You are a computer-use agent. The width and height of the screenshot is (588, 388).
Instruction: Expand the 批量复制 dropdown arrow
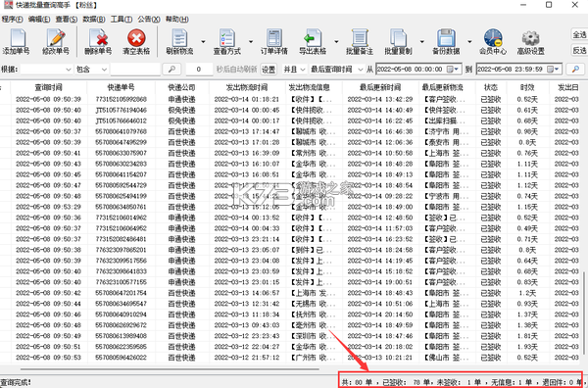(421, 41)
